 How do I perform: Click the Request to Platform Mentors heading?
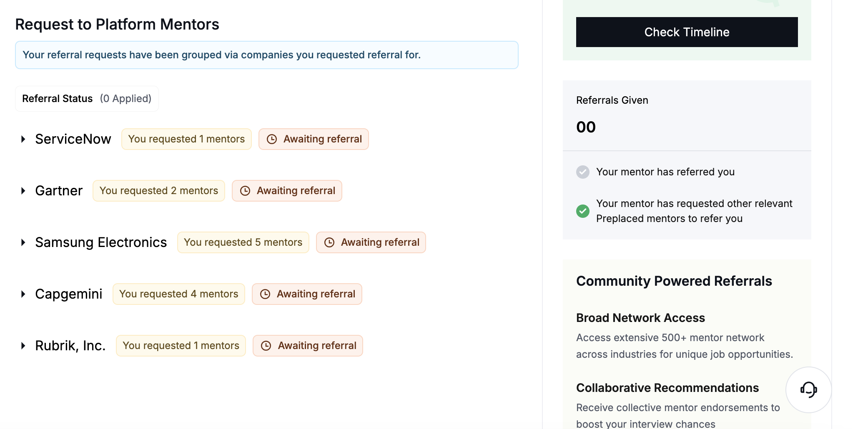click(x=117, y=25)
